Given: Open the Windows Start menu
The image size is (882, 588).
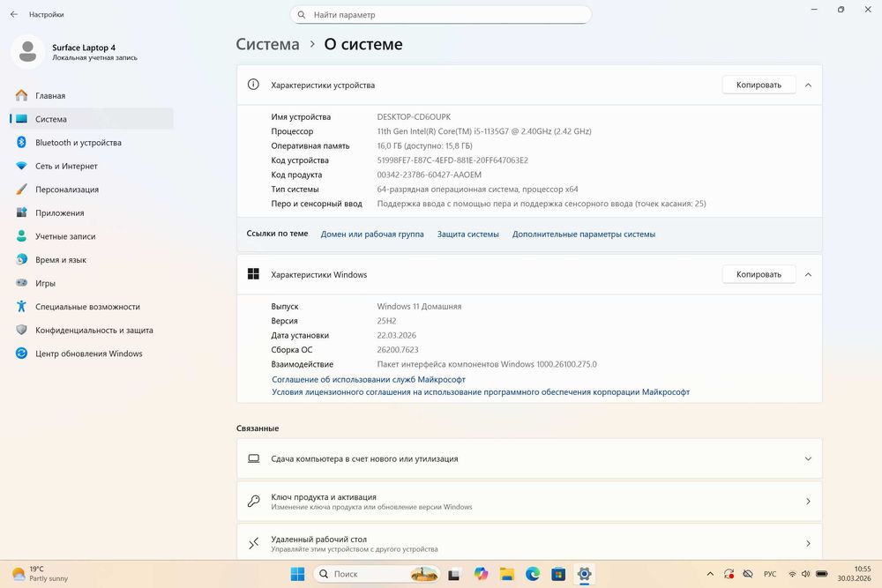Looking at the screenshot, I should 297,574.
